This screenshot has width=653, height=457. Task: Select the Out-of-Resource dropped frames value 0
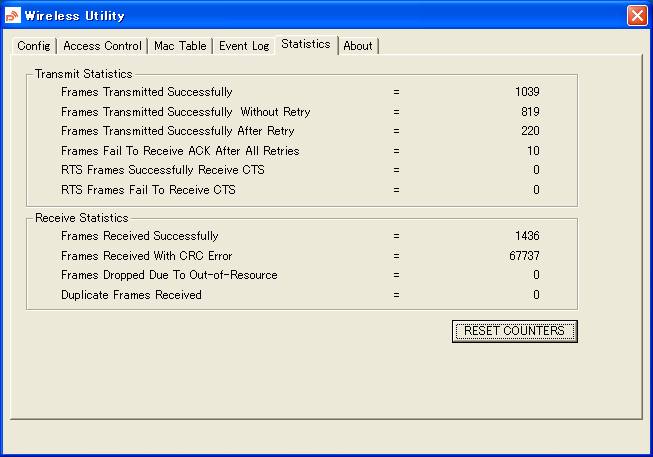(x=536, y=275)
